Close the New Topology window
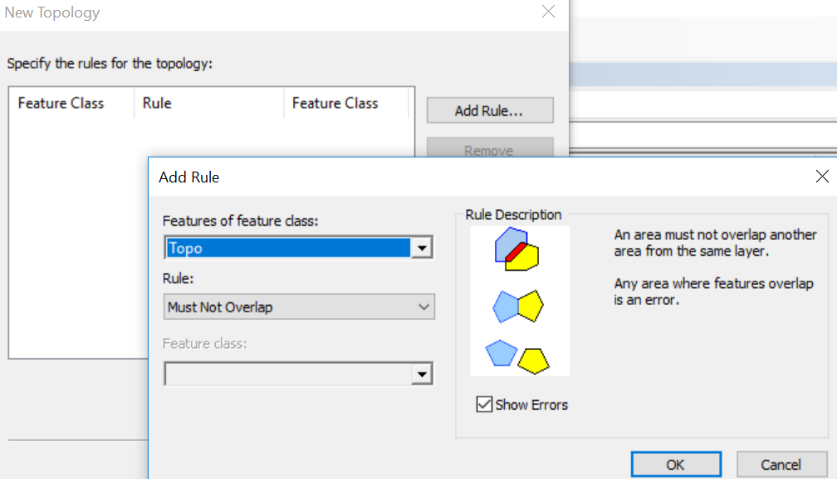 pyautogui.click(x=548, y=12)
